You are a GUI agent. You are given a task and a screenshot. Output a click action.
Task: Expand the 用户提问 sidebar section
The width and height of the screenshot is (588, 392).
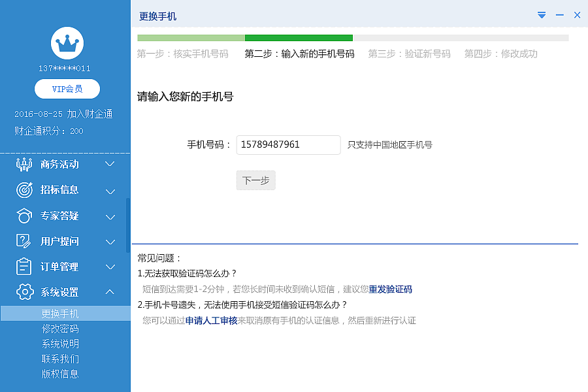coord(110,241)
